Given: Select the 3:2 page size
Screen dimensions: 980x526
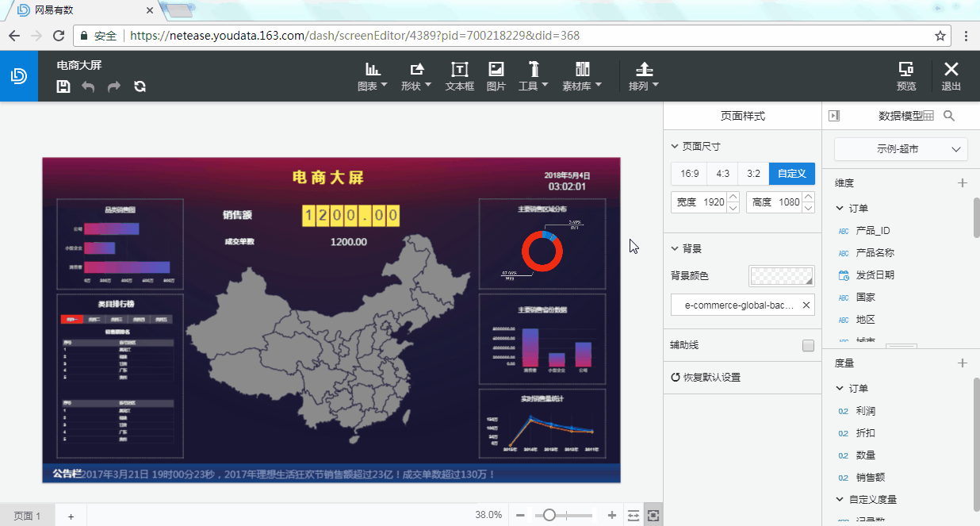Looking at the screenshot, I should (753, 174).
